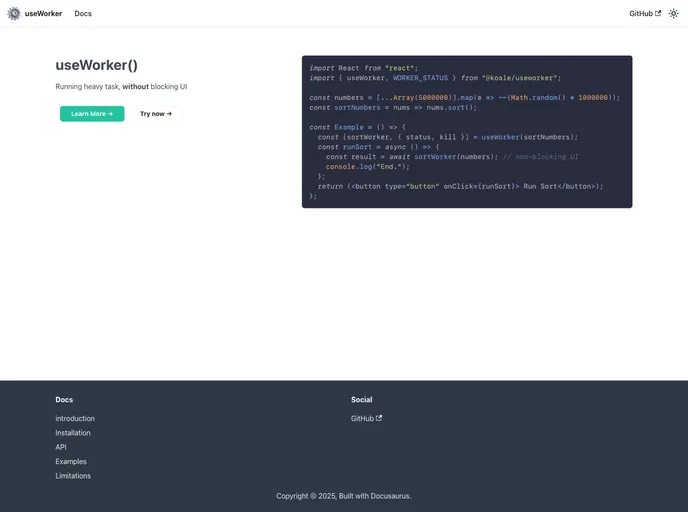This screenshot has width=688, height=512.
Task: Click the code line containing console.log("End.")
Action: coord(368,167)
